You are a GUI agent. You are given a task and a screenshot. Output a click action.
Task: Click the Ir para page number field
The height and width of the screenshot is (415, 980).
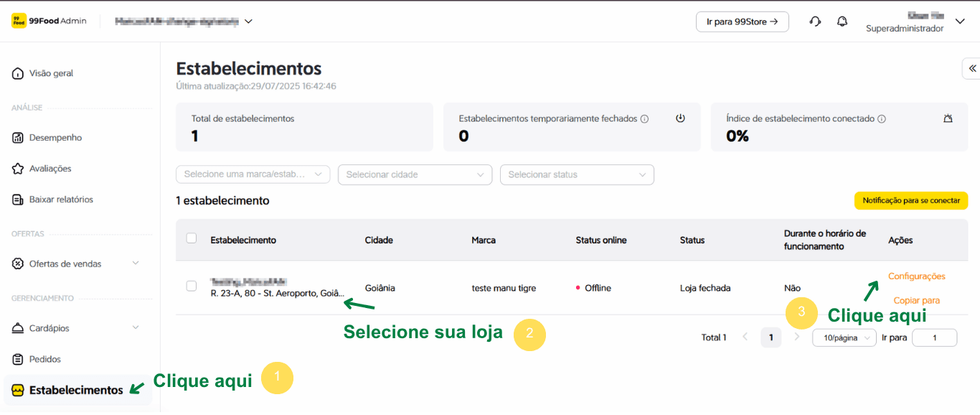coord(934,337)
